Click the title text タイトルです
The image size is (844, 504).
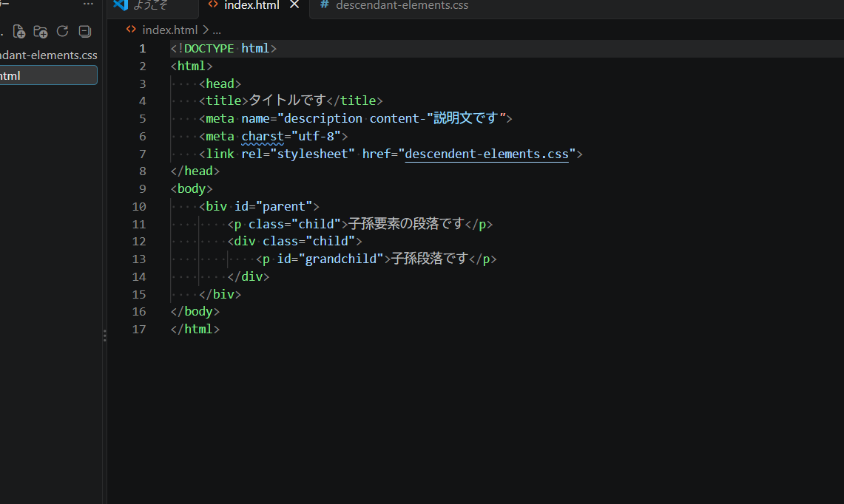(x=287, y=101)
